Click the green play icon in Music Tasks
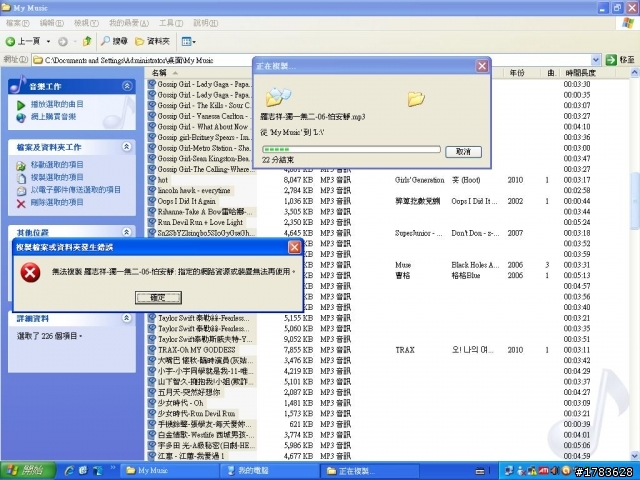 21,105
